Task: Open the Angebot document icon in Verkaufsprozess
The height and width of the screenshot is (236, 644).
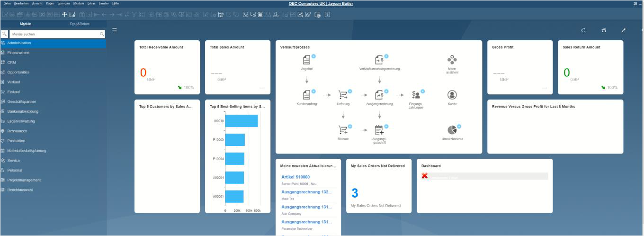Action: (307, 60)
